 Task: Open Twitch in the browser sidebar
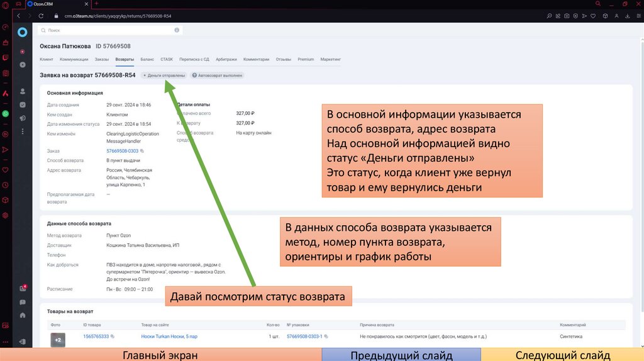point(5,57)
